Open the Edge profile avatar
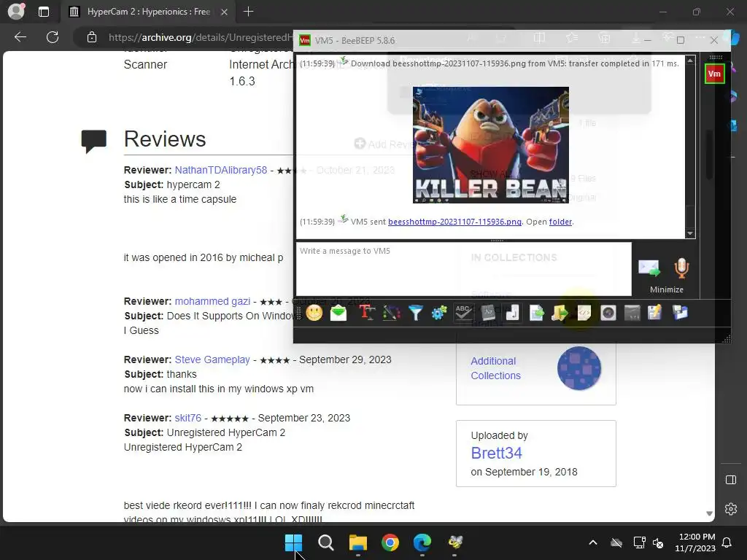Image resolution: width=747 pixels, height=560 pixels. coord(16,12)
